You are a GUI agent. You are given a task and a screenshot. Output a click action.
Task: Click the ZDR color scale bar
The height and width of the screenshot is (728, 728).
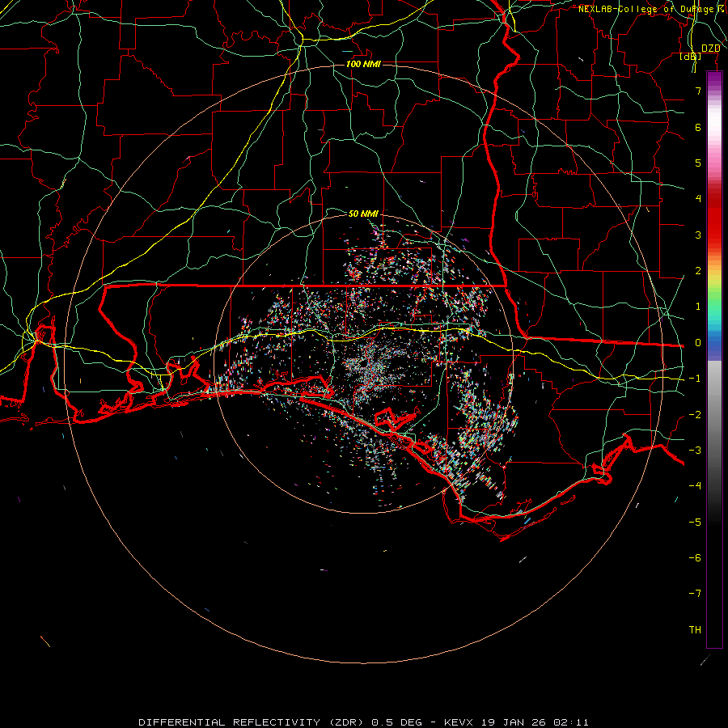714,359
